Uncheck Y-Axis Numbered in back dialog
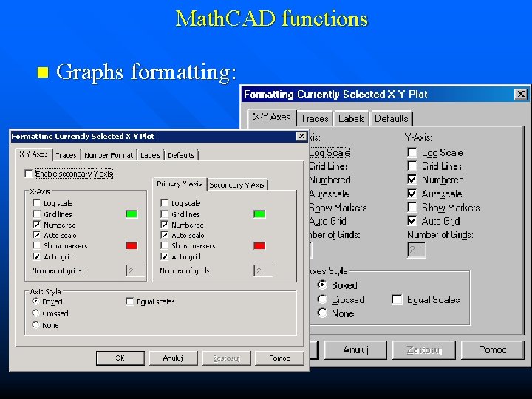Image resolution: width=532 pixels, height=399 pixels. click(412, 180)
